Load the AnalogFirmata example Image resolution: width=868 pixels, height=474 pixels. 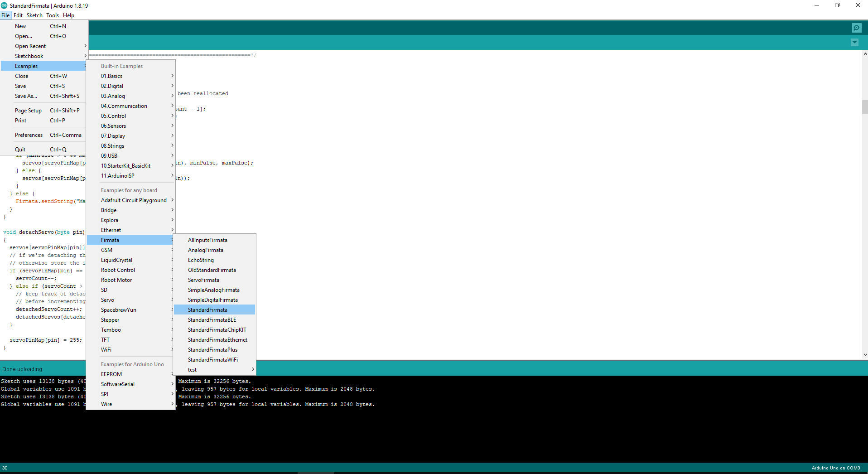(x=215, y=250)
